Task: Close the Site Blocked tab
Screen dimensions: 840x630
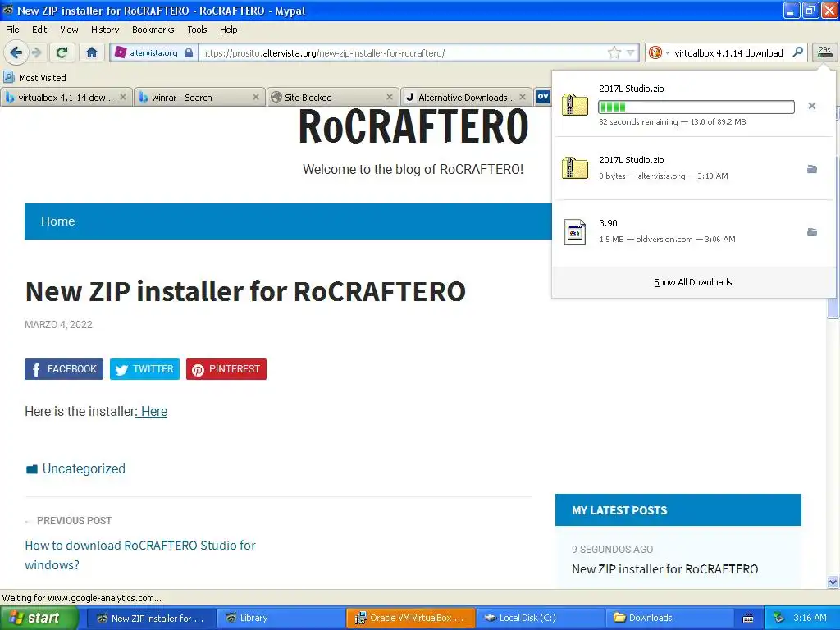Action: point(390,97)
